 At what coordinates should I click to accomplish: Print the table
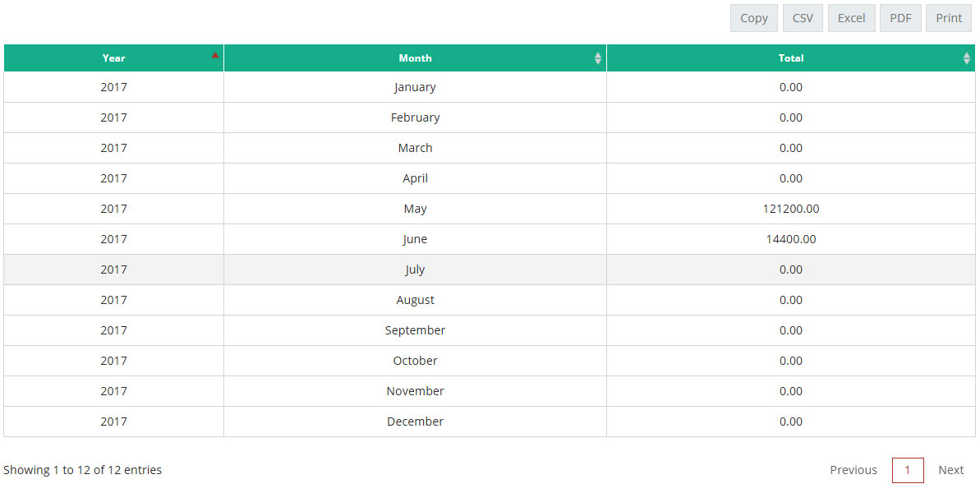coord(949,18)
